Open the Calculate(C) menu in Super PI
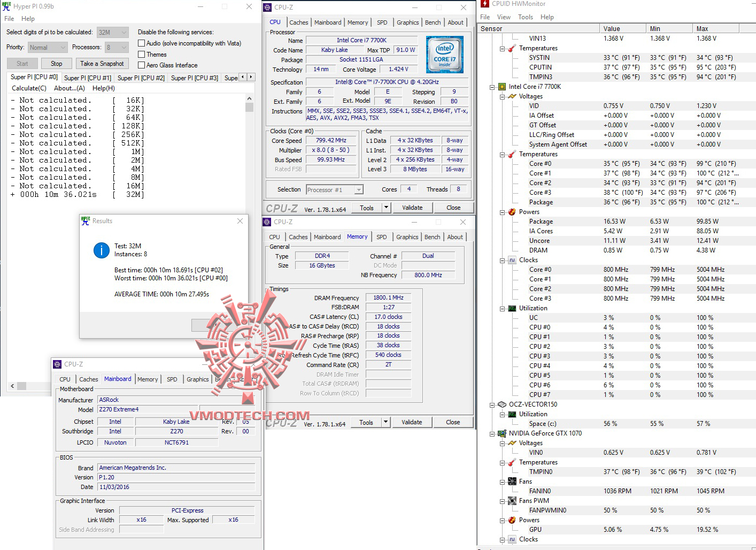Screen dimensions: 756x550 [29, 88]
